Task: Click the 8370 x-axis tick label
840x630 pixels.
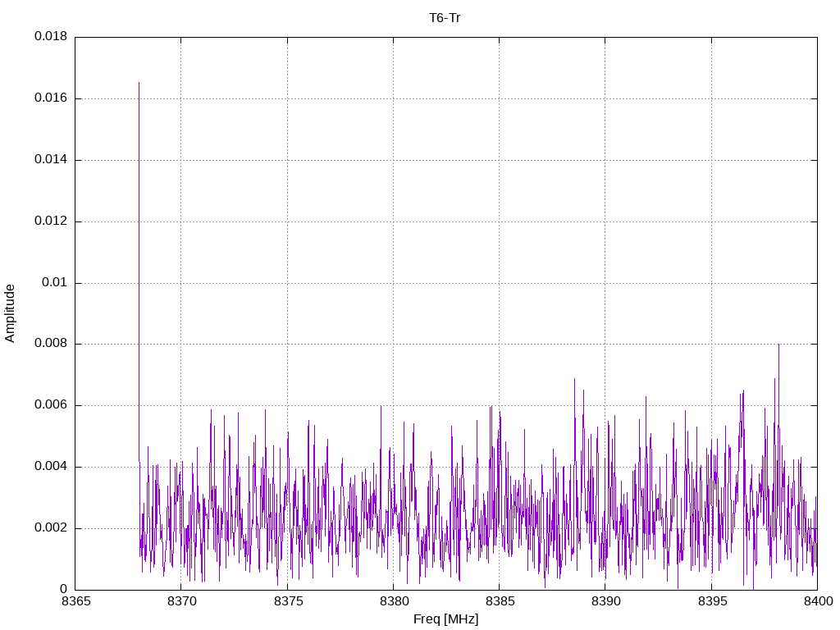Action: 180,601
